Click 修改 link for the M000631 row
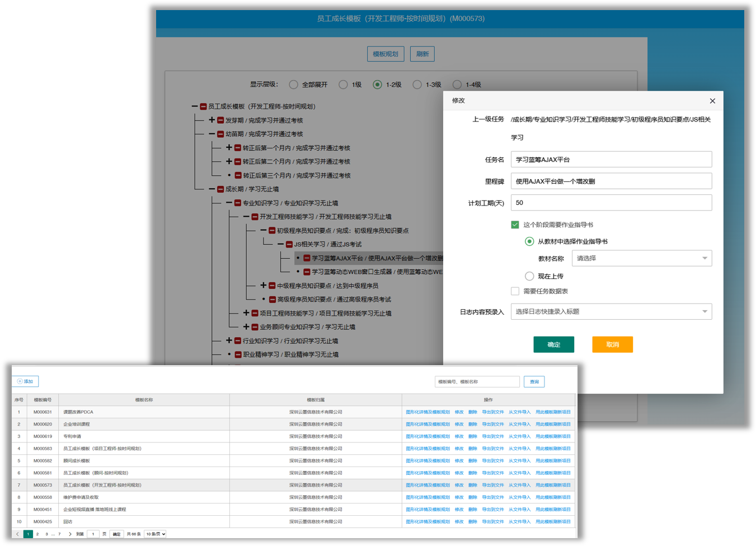 [x=459, y=412]
